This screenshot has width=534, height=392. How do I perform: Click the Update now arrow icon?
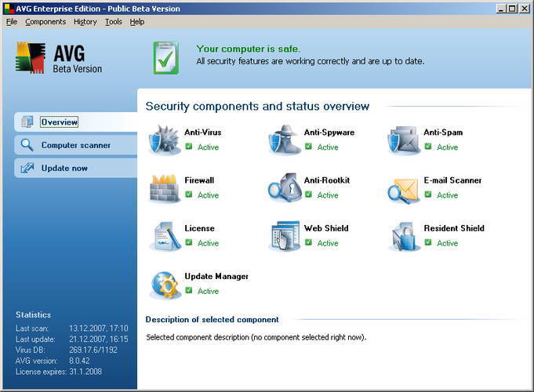click(27, 168)
